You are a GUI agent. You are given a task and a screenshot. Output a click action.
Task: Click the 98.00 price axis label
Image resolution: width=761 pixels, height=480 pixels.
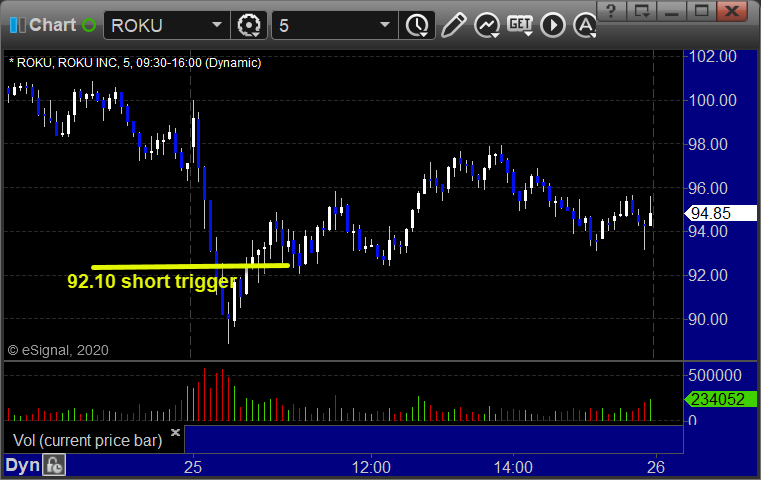click(x=708, y=144)
